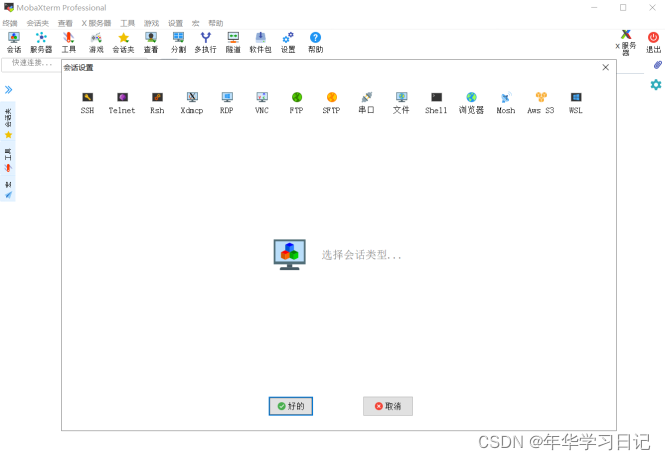
Task: Expand the sidebar with double chevron
Action: tap(8, 90)
